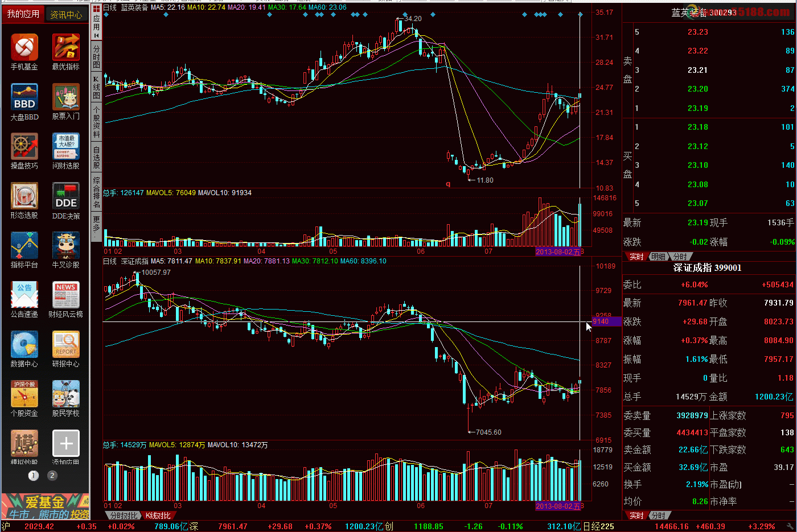Select upper 分时 tab under stock quote

[x=680, y=257]
